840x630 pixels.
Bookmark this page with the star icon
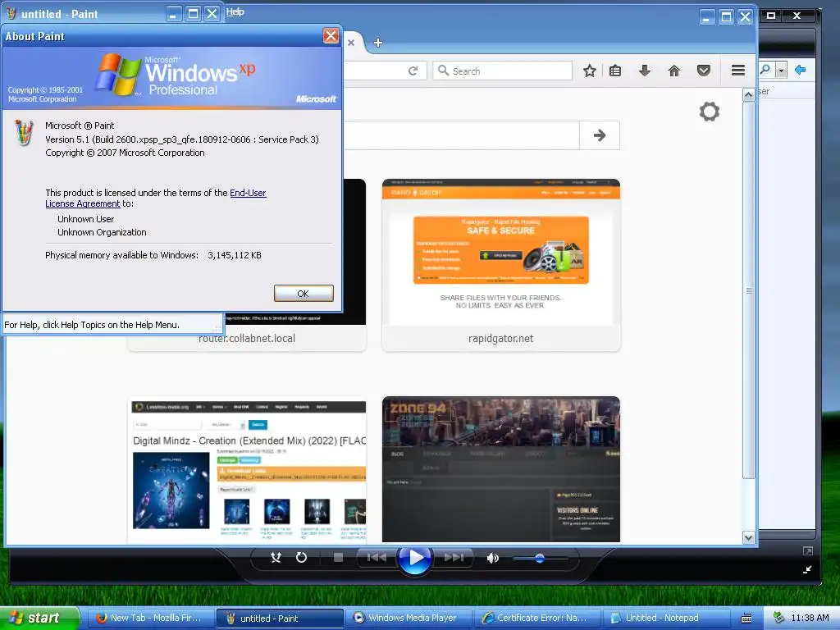pyautogui.click(x=589, y=71)
